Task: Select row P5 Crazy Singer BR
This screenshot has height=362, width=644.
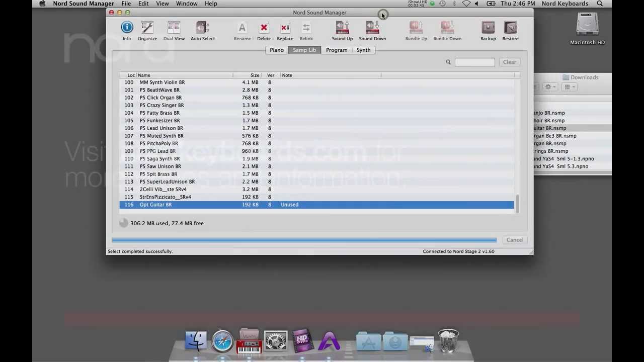Action: pyautogui.click(x=316, y=105)
